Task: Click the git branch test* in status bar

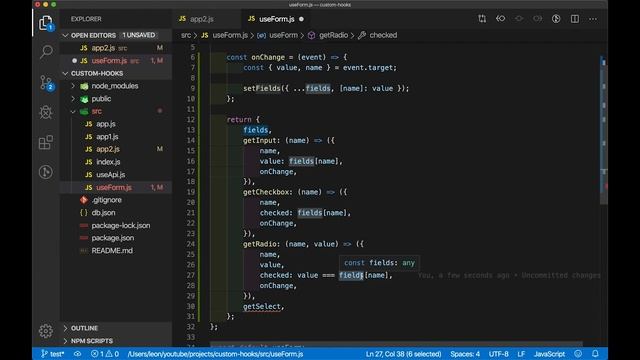Action: click(53, 354)
